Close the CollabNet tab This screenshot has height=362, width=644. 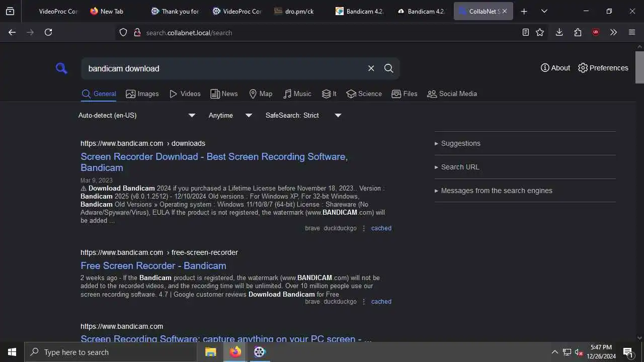(x=505, y=11)
